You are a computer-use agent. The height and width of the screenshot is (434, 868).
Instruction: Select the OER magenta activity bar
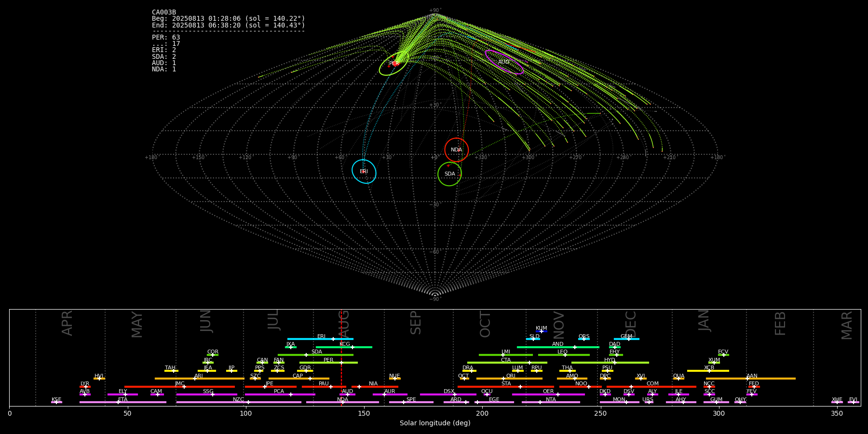[548, 394]
